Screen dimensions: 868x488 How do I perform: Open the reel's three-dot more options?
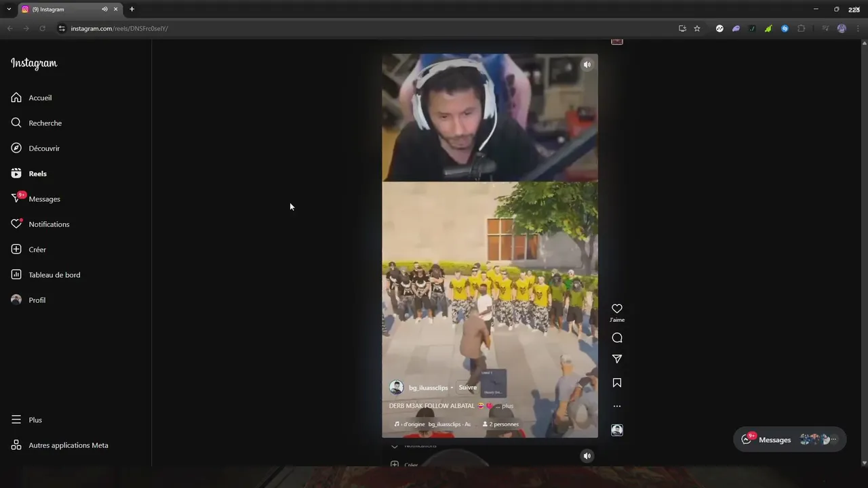point(617,407)
